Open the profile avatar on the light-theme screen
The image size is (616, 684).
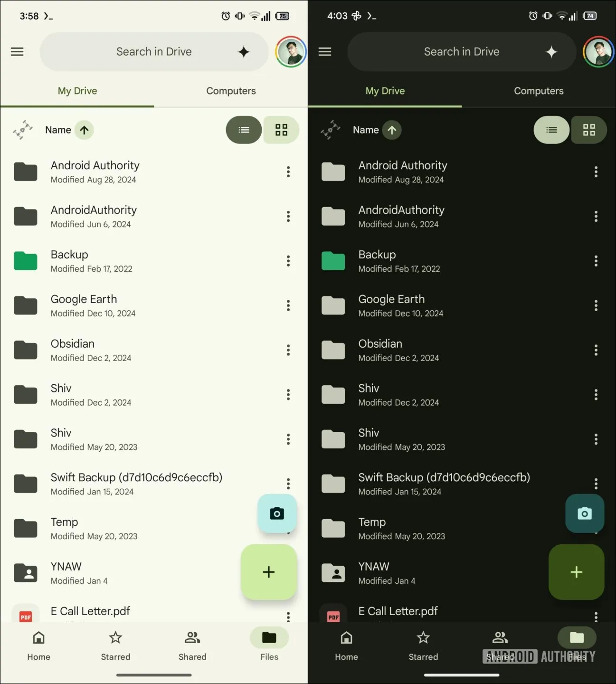[x=291, y=52]
